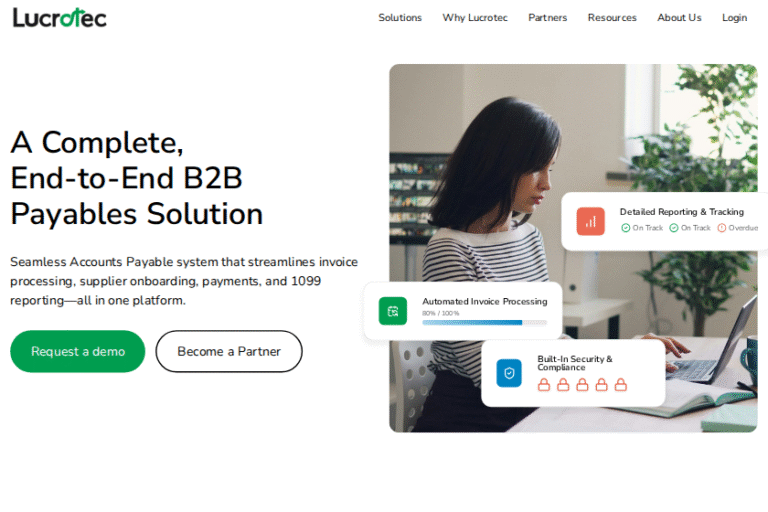This screenshot has width=768, height=512.
Task: Open the Partners menu item
Action: pyautogui.click(x=548, y=18)
